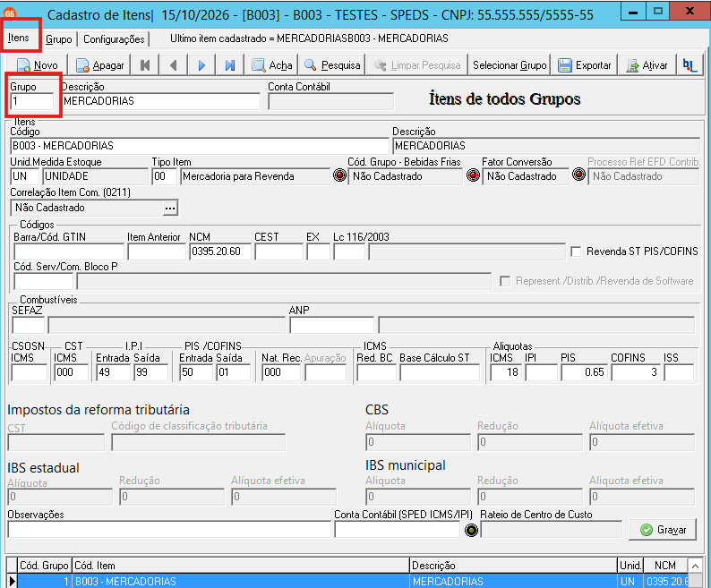Screen dimensions: 711x588
Task: Go to previous record arrow
Action: coord(173,65)
